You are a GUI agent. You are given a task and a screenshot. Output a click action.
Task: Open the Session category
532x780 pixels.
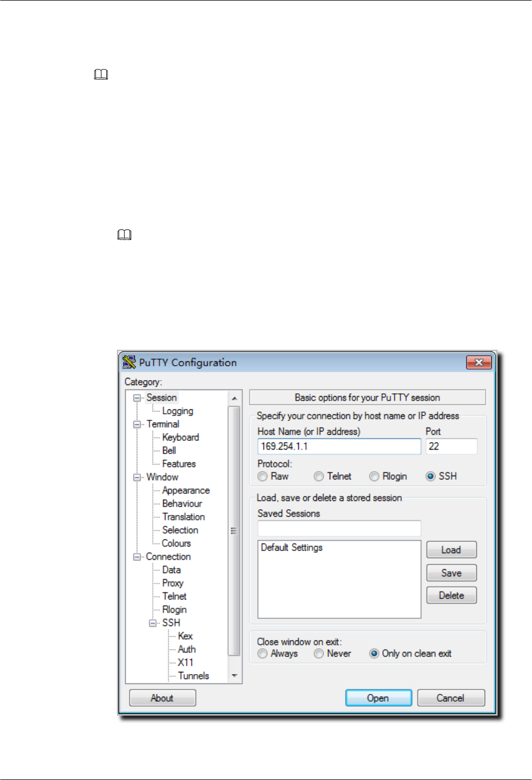click(x=162, y=398)
